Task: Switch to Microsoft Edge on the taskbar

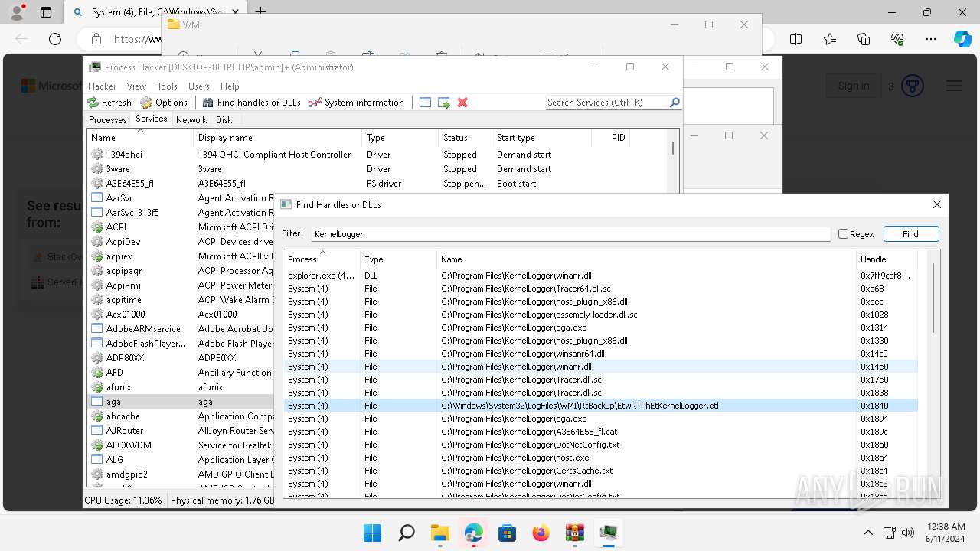Action: (474, 533)
